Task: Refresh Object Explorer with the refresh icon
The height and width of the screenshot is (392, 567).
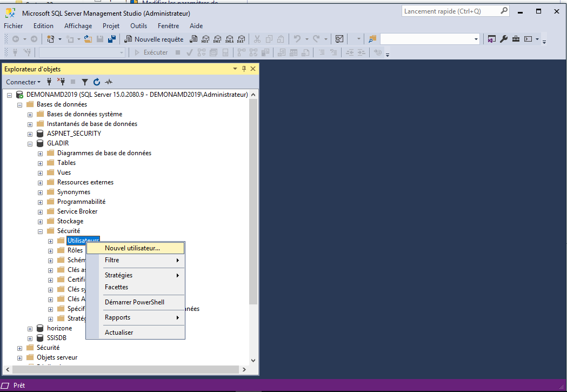Action: coord(97,82)
